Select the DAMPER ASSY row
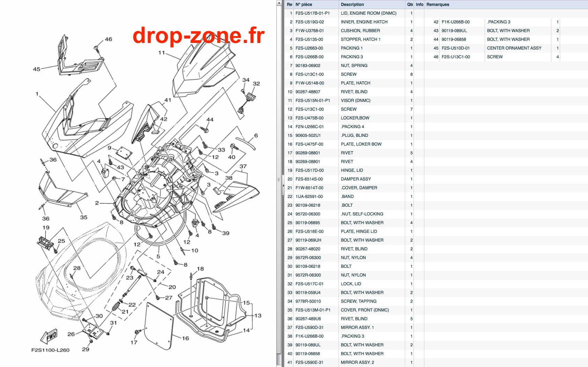This screenshot has width=588, height=367. click(349, 179)
